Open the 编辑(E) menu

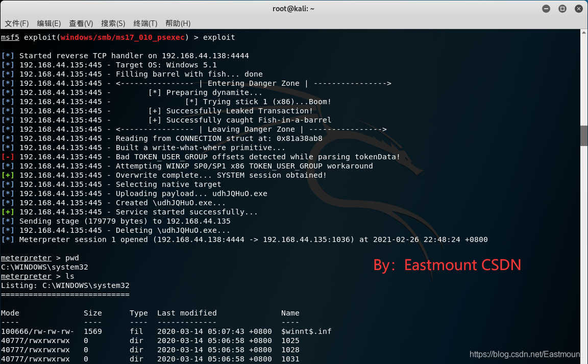pyautogui.click(x=49, y=23)
